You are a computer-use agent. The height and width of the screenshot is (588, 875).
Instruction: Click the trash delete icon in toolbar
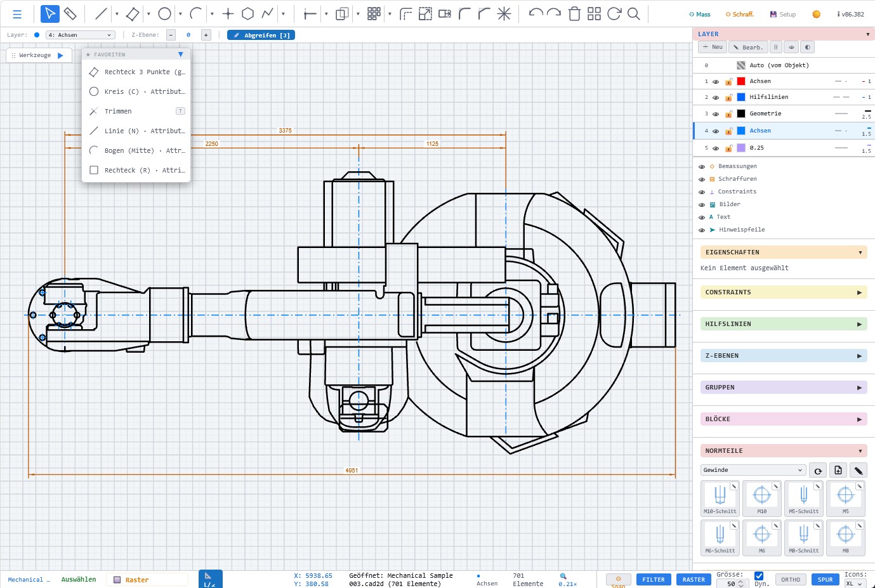click(574, 13)
